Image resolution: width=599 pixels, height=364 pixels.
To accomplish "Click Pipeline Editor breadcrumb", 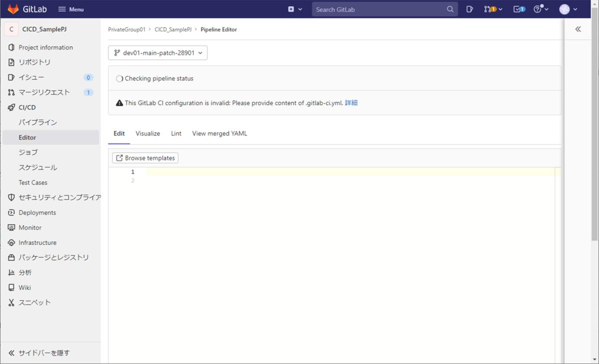I will pyautogui.click(x=219, y=29).
